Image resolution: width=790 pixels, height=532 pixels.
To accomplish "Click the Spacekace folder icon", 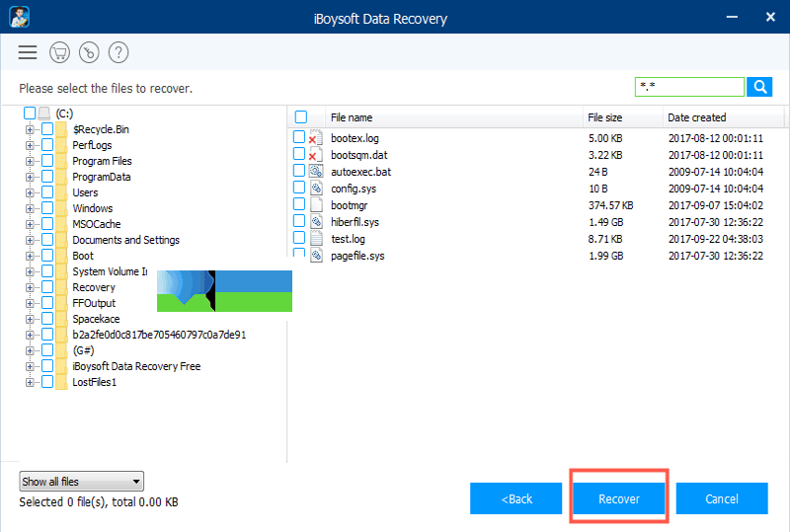I will (x=61, y=319).
